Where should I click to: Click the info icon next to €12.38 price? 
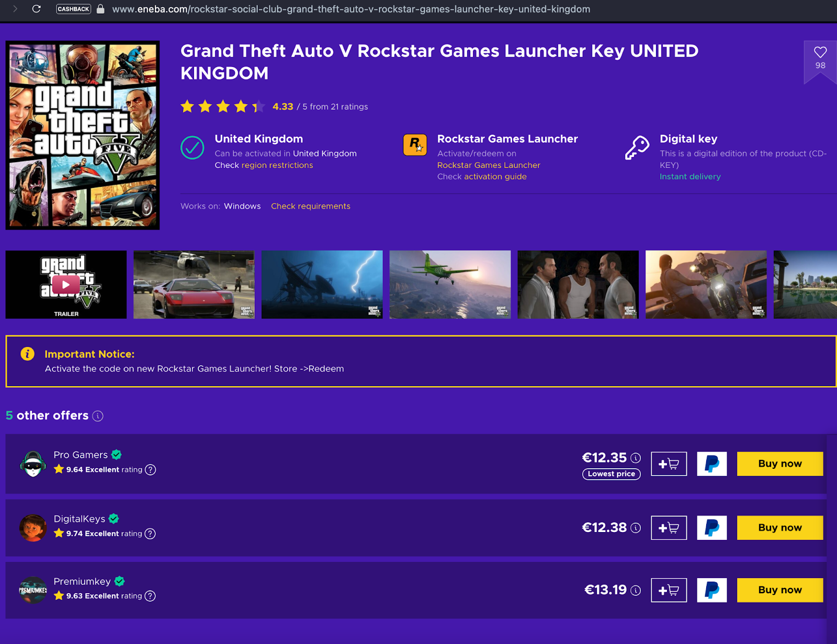pos(636,528)
